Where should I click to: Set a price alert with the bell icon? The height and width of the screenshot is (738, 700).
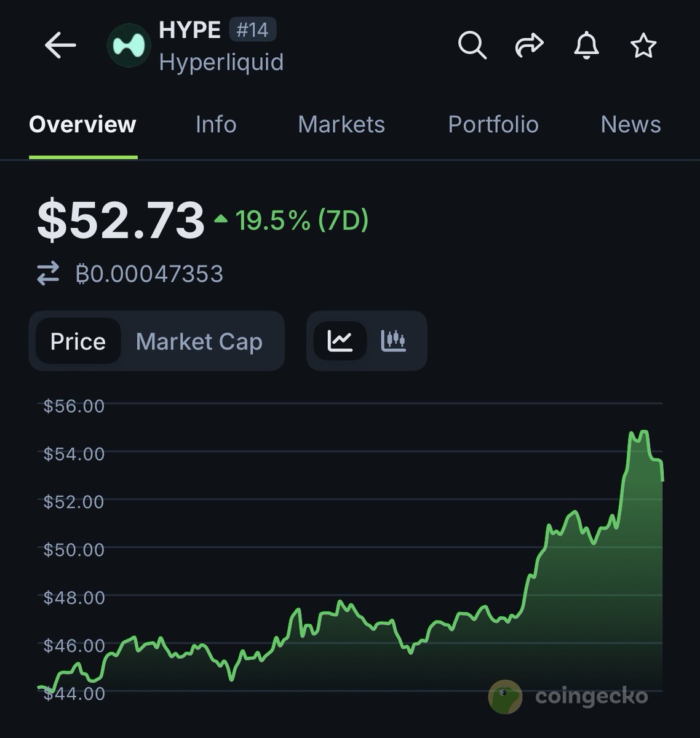coord(586,46)
